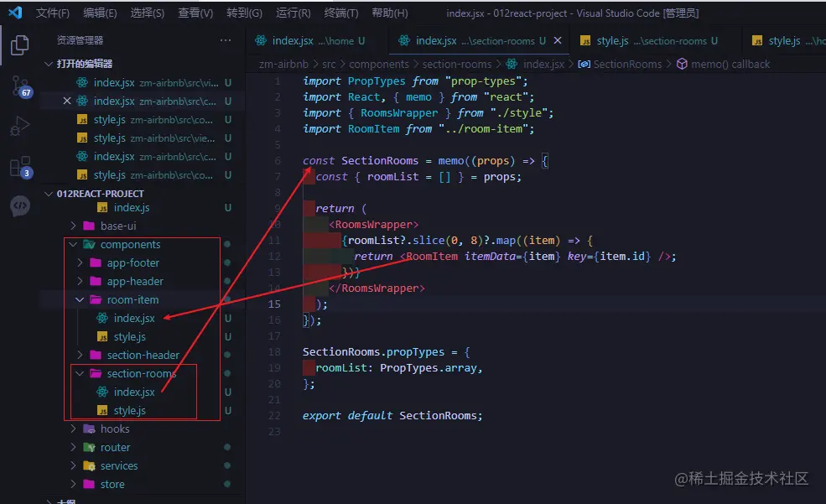Expand the router folder
826x504 pixels.
pos(73,447)
